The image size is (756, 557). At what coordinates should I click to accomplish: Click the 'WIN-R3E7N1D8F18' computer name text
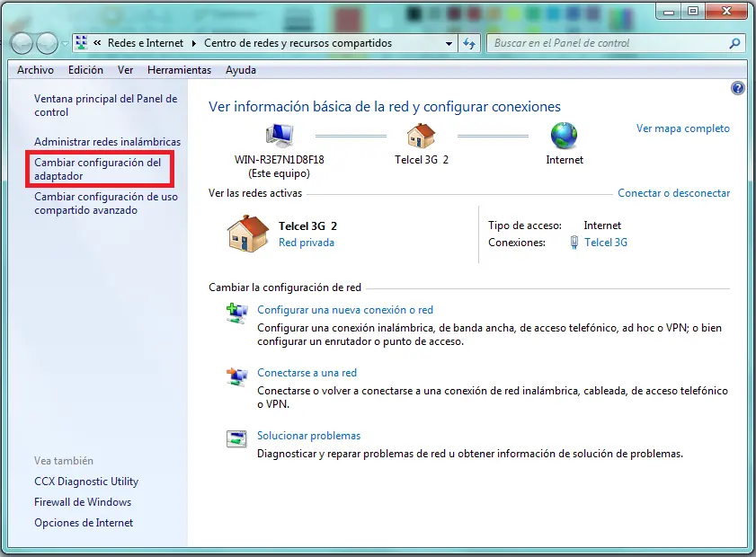coord(280,160)
